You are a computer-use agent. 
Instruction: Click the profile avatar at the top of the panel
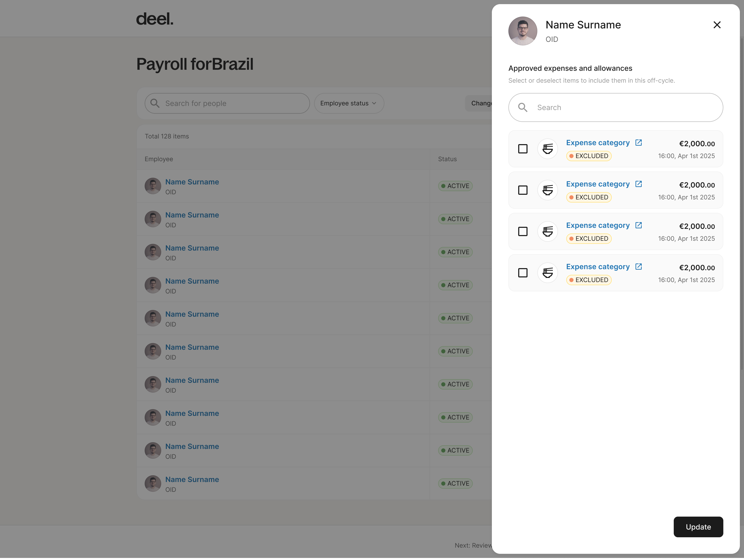(522, 30)
